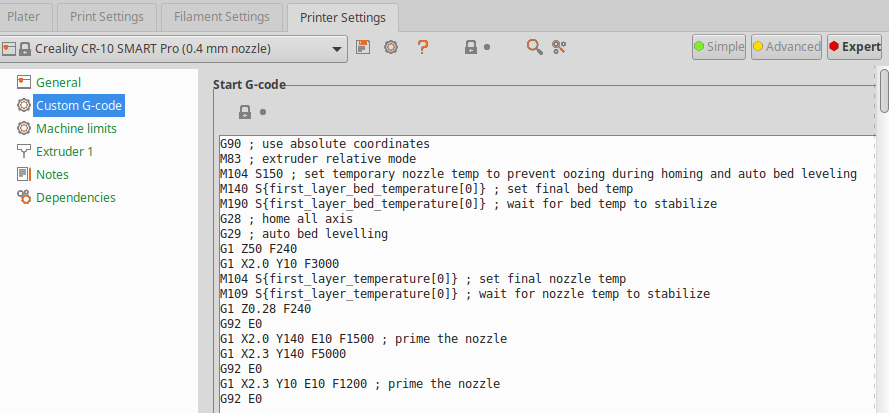
Task: Click the save preset icon
Action: click(x=363, y=47)
